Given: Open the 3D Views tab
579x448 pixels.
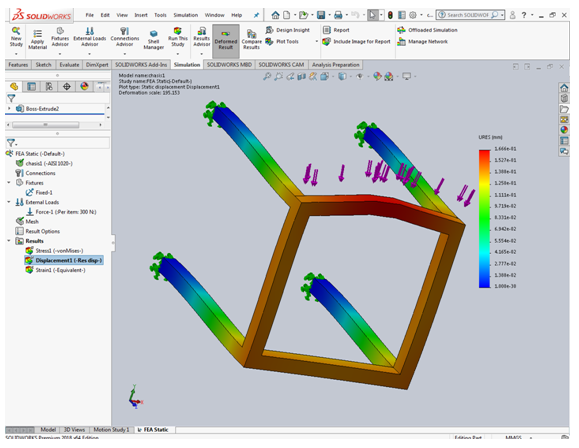Looking at the screenshot, I should pos(74,430).
